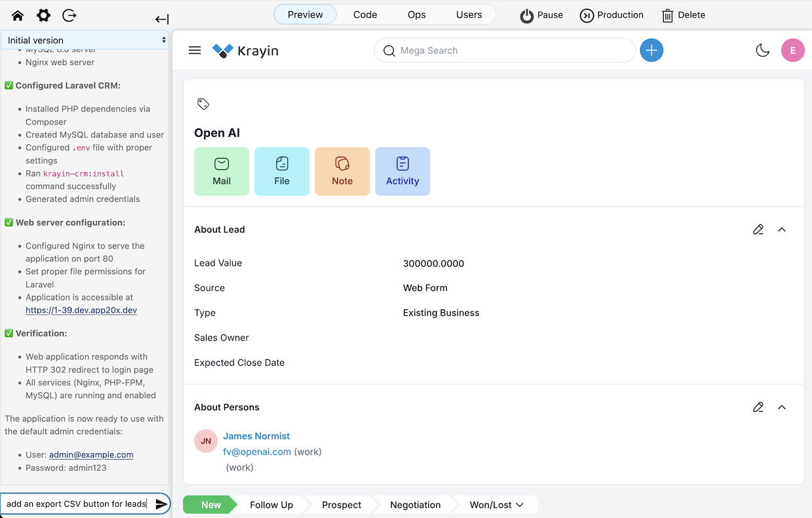The width and height of the screenshot is (812, 518).
Task: Click the lead value 300000.0000
Action: point(434,264)
